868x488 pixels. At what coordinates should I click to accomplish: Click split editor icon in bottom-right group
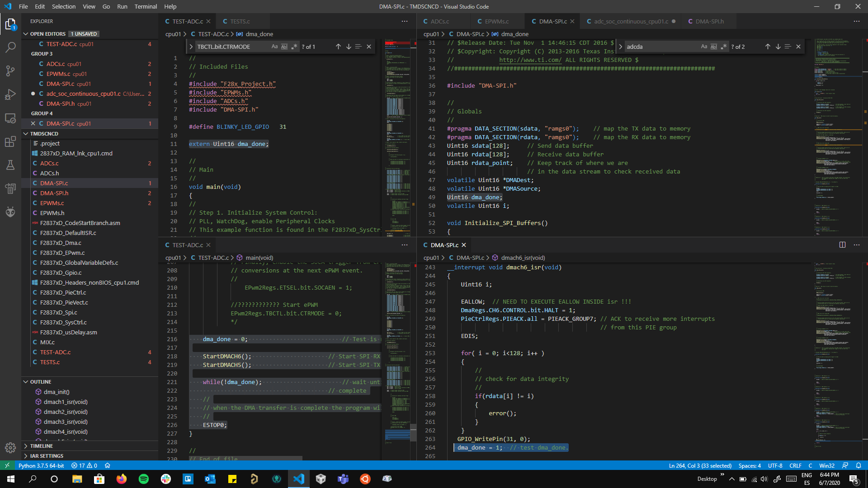[842, 245]
